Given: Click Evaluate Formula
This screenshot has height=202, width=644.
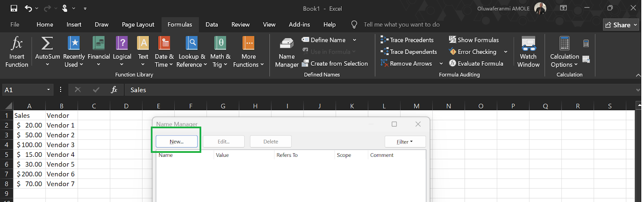Looking at the screenshot, I should (476, 63).
